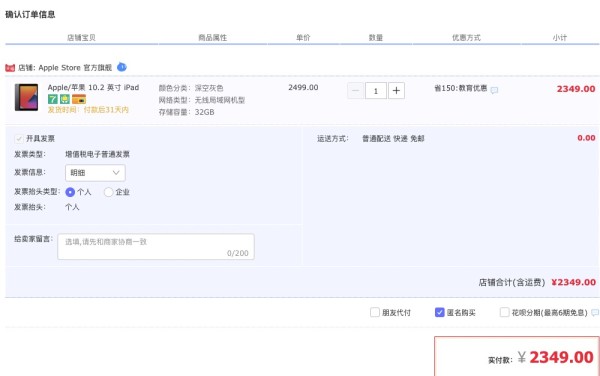Screen dimensions: 600x376
Task: Click the info bubble beside 花呗分期
Action: (595, 313)
